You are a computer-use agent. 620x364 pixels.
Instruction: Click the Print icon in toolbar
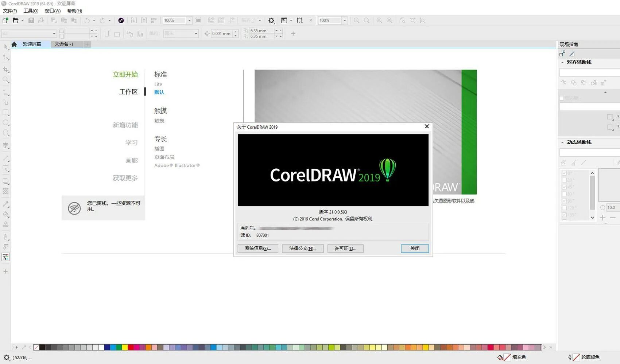point(41,20)
